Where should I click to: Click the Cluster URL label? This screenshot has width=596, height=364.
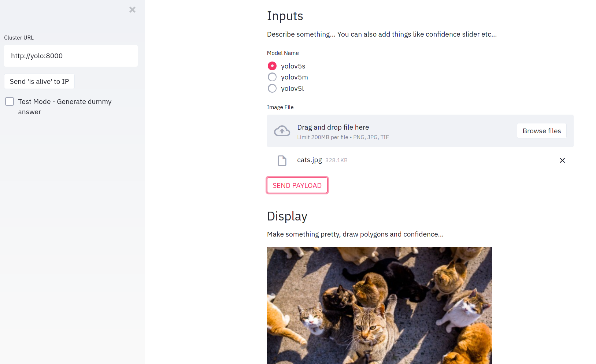(19, 38)
